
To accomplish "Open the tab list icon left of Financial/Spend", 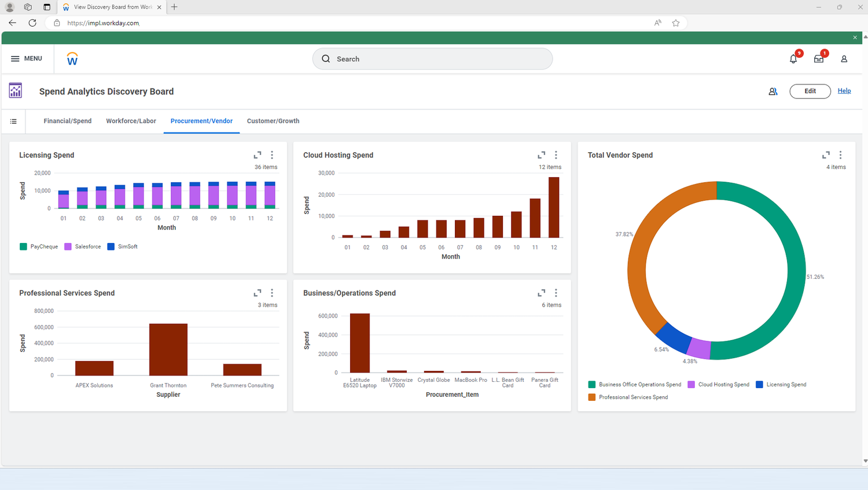I will [x=13, y=121].
